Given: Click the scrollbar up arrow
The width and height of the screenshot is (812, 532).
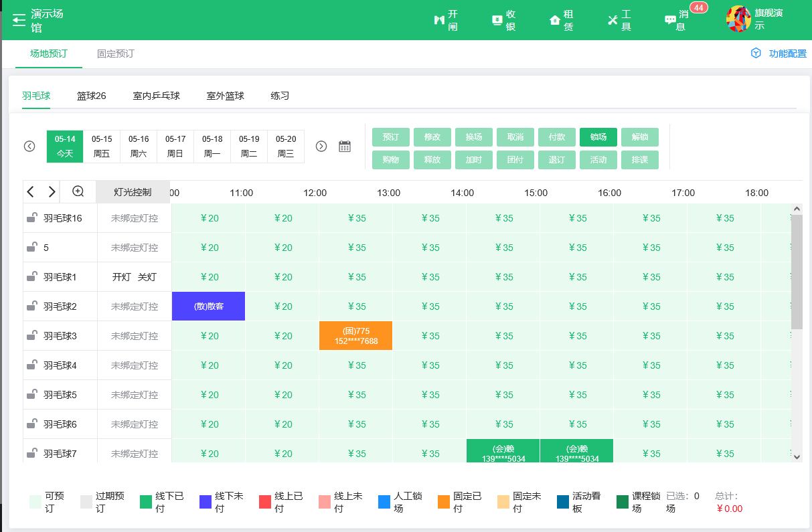Looking at the screenshot, I should coord(797,209).
